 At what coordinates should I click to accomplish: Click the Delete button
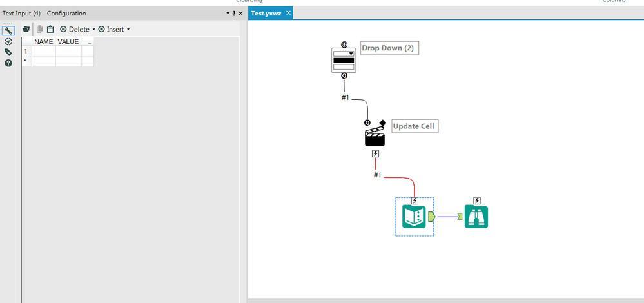click(x=75, y=29)
